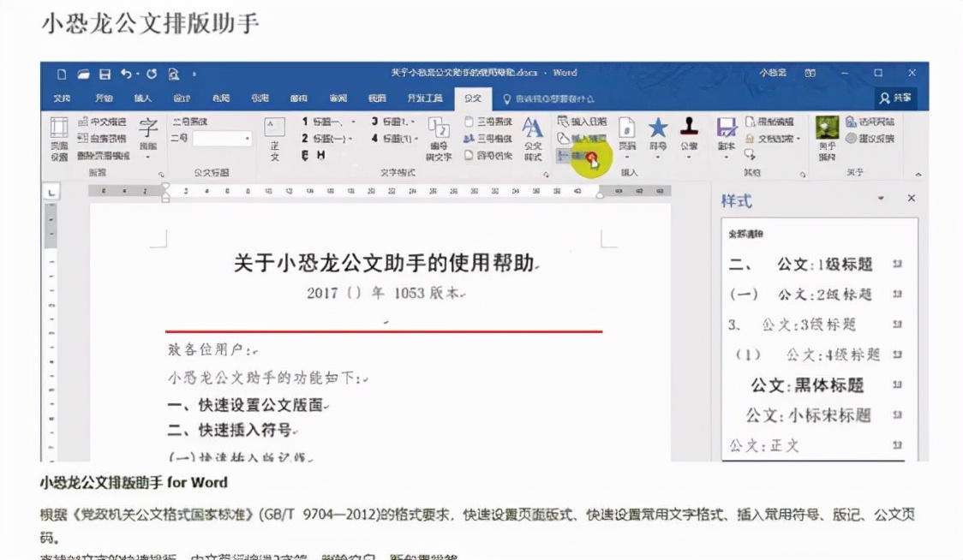
Task: Apply heading style 1 标题一、
Action: 322,122
